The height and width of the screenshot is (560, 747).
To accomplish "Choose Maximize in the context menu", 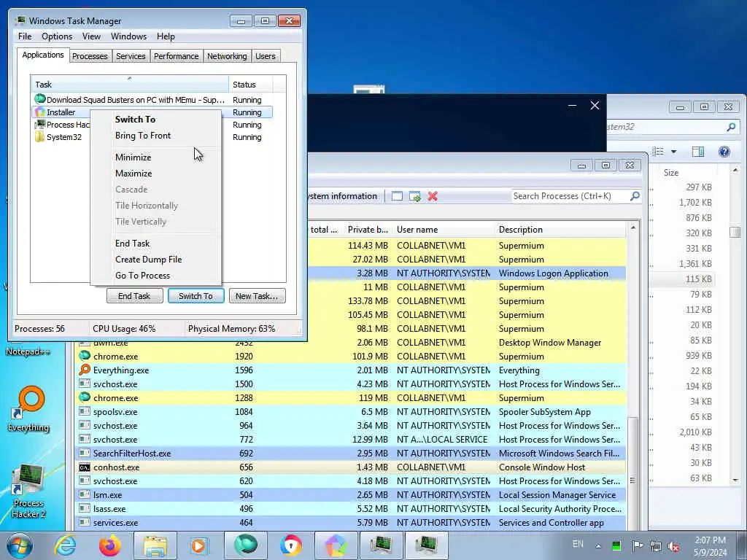I will tap(133, 174).
